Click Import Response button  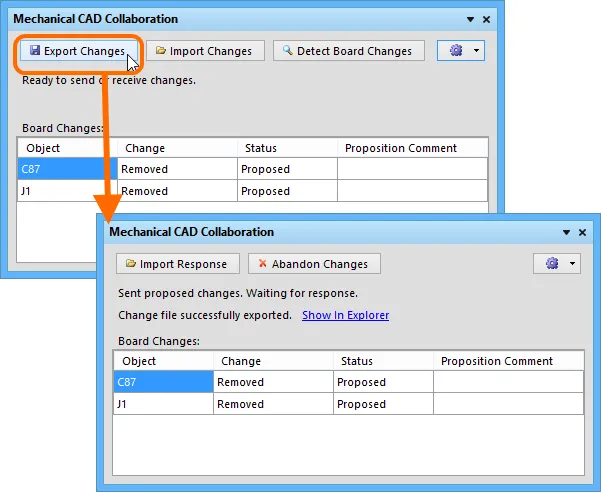[x=178, y=264]
